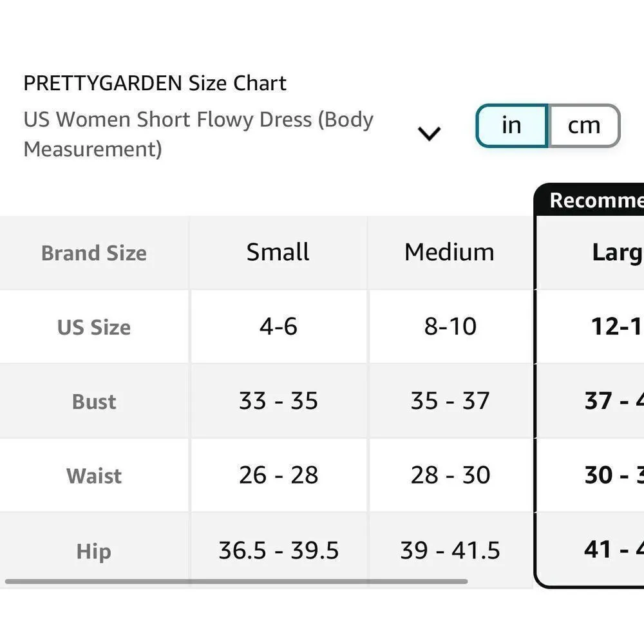Select the Medium size column header
This screenshot has width=644, height=644.
click(x=449, y=252)
